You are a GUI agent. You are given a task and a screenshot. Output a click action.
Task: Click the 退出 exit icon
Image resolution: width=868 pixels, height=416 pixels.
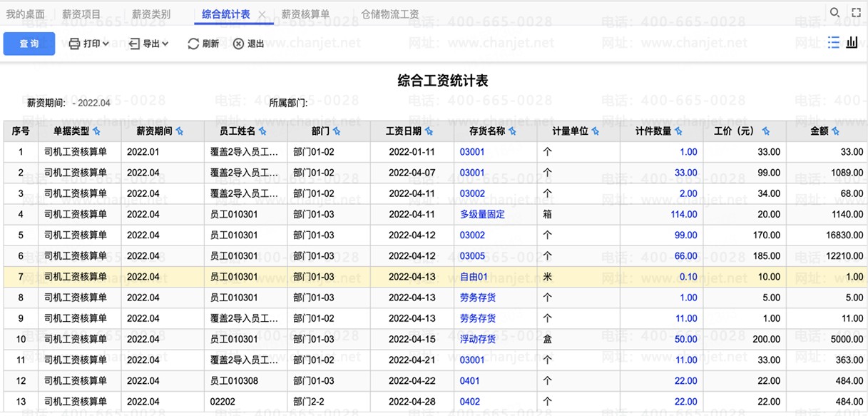point(238,44)
